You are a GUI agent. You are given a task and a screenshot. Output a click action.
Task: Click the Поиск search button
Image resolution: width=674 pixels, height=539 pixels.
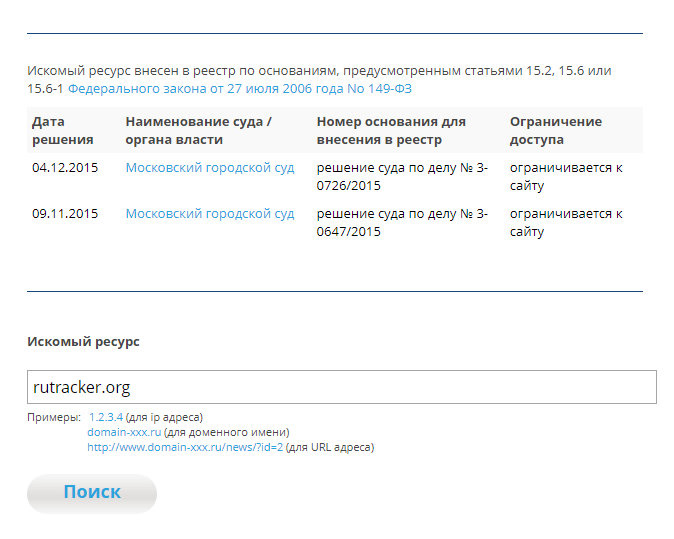(92, 493)
